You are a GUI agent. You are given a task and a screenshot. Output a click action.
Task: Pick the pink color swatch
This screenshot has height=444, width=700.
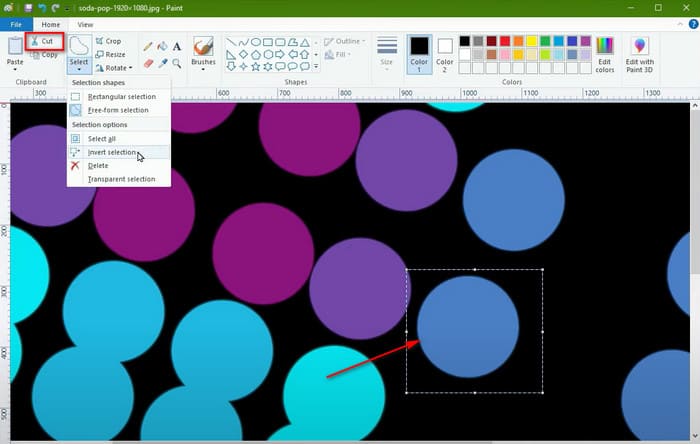(x=505, y=54)
